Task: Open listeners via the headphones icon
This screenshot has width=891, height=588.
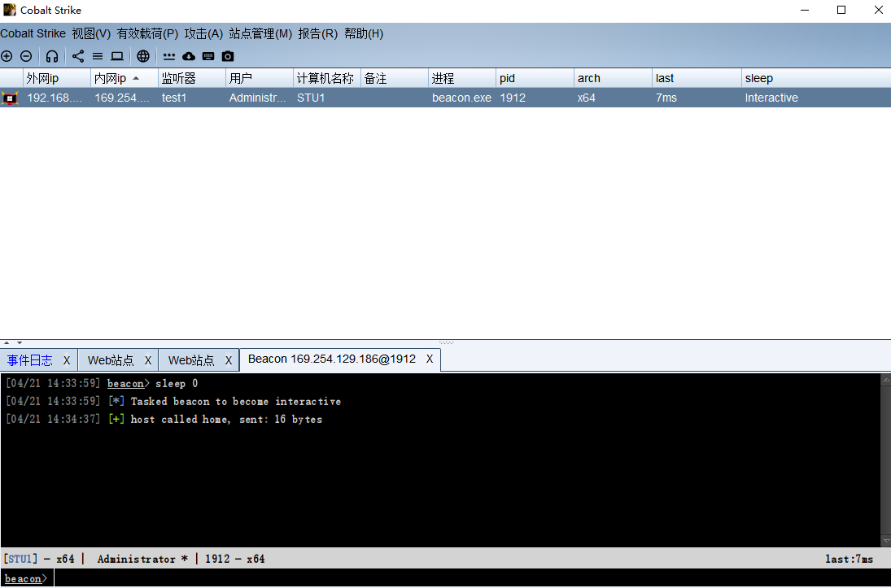Action: 52,56
